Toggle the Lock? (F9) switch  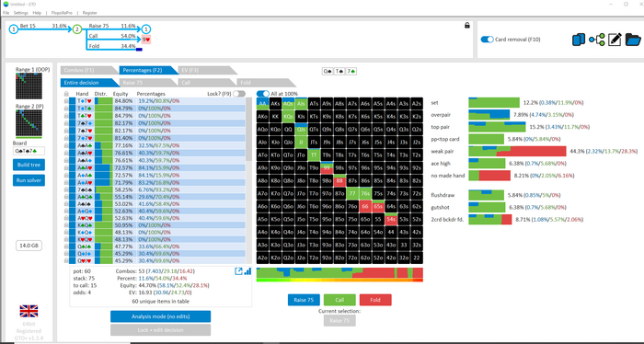pos(239,94)
